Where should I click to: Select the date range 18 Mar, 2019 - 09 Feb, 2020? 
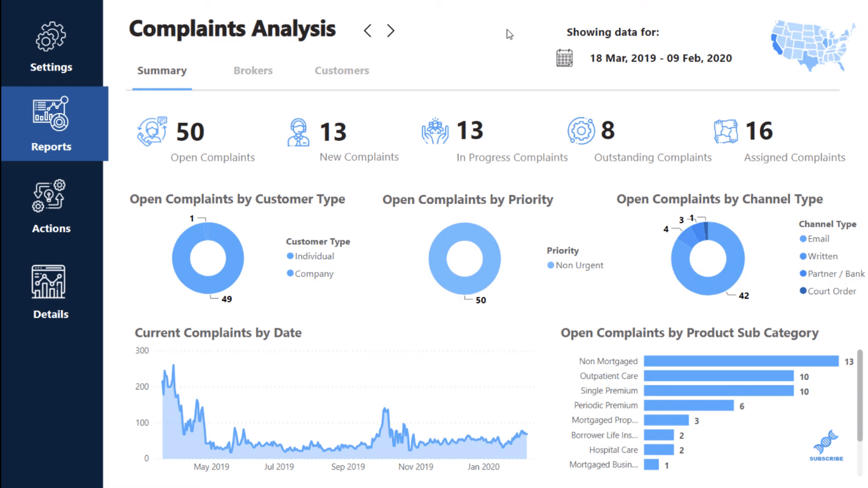pos(661,58)
